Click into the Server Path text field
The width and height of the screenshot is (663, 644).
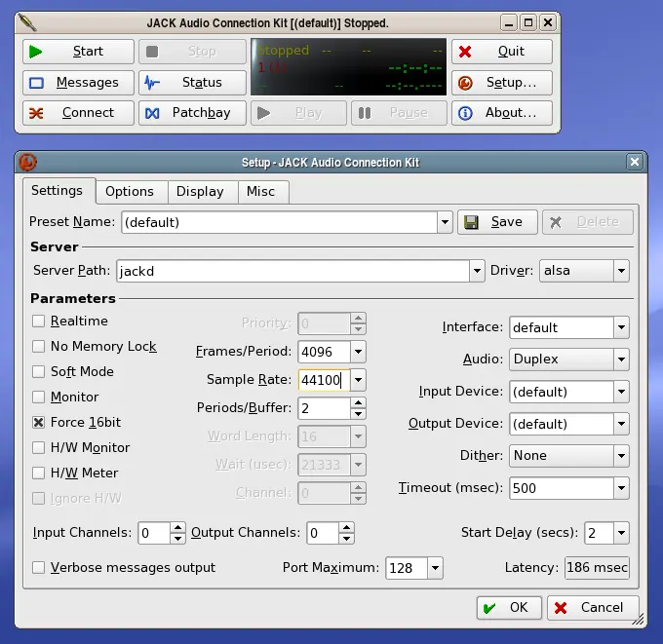click(x=292, y=271)
